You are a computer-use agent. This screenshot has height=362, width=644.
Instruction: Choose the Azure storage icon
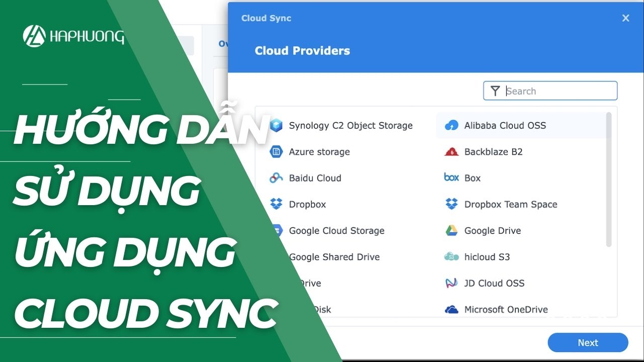point(276,151)
